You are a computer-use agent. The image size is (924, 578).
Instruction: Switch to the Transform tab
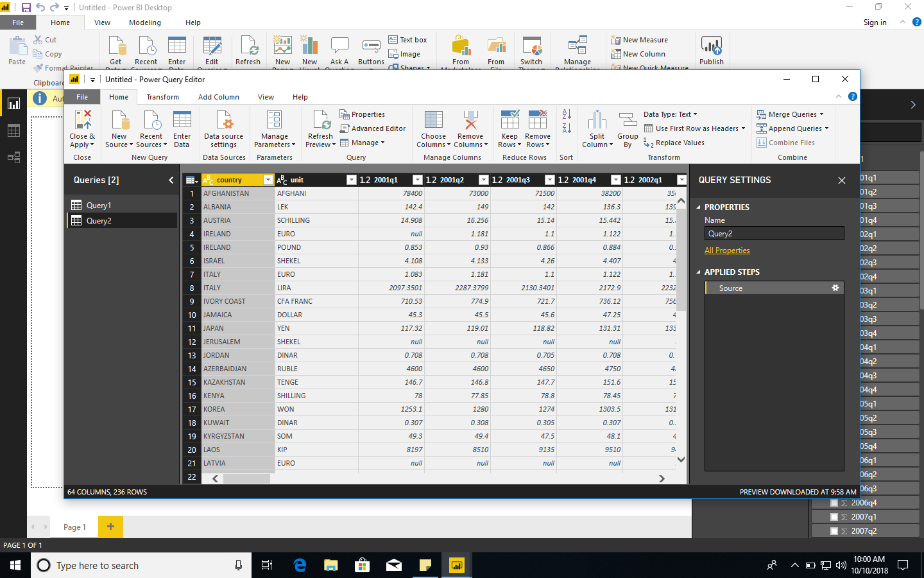(162, 97)
